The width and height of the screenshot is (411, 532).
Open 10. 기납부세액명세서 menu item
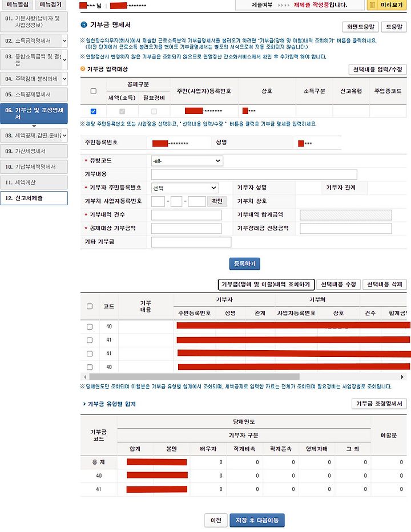pyautogui.click(x=34, y=166)
